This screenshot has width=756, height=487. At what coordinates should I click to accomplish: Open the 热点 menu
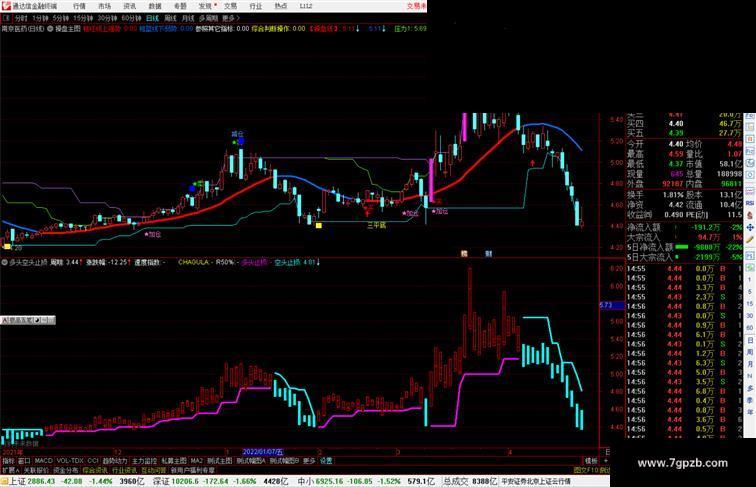[x=281, y=6]
